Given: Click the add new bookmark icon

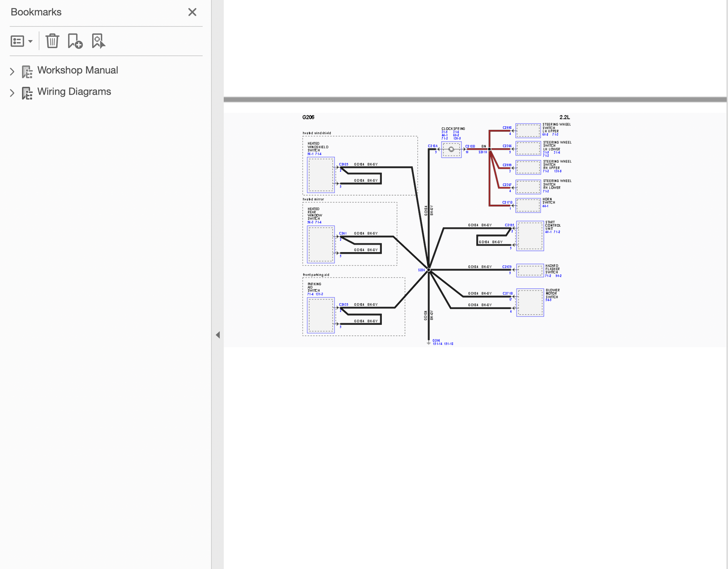Looking at the screenshot, I should coord(75,41).
